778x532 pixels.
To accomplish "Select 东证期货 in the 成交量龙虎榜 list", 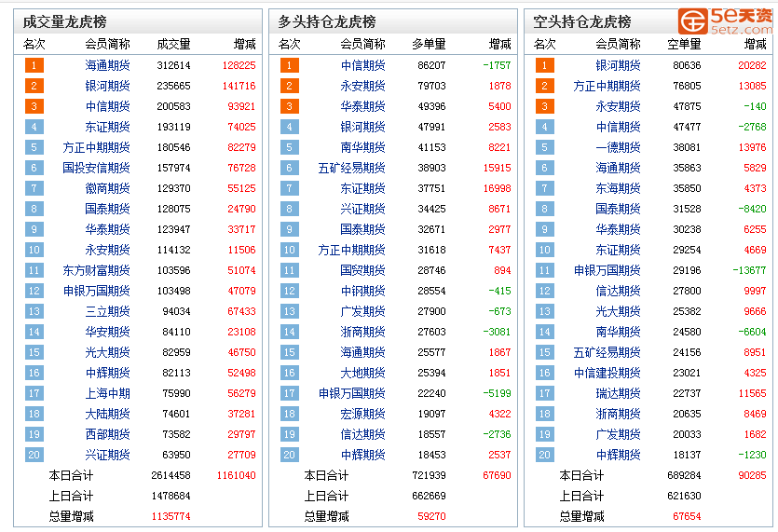I will (107, 127).
